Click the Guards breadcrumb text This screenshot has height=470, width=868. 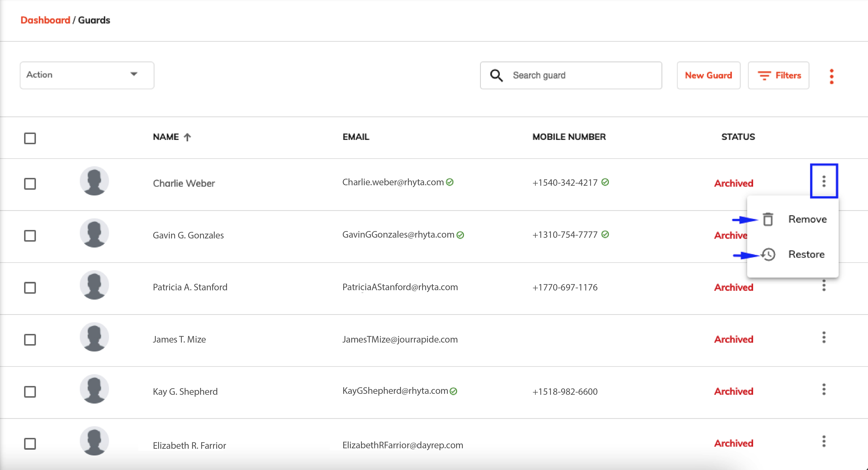click(94, 20)
